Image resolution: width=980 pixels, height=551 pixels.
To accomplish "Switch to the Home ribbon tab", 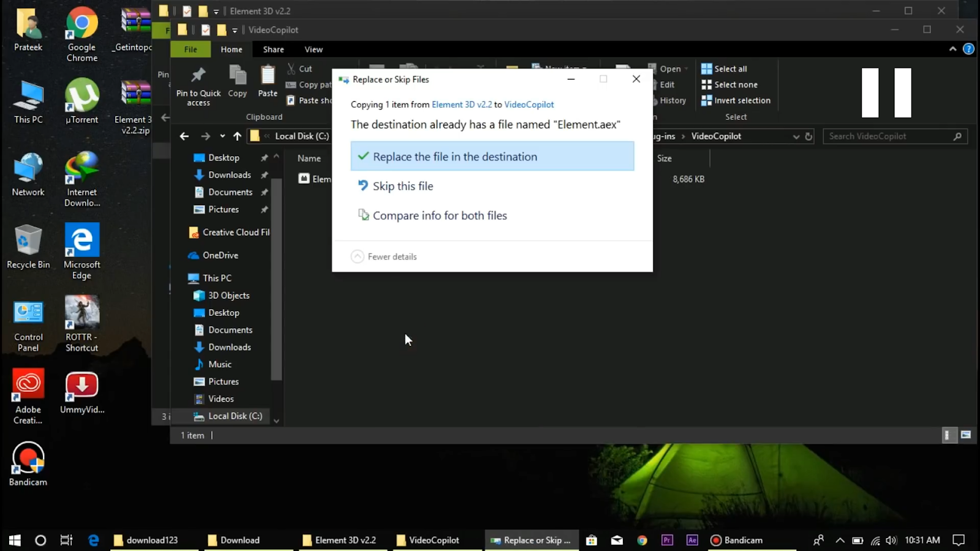I will (232, 49).
